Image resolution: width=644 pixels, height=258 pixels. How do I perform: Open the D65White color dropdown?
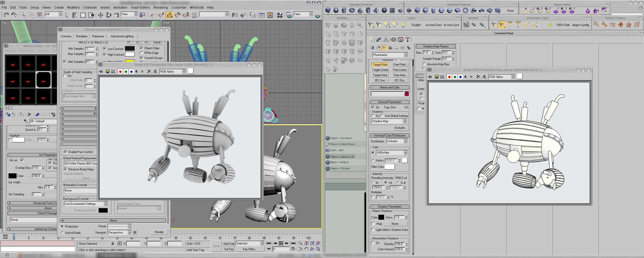click(392, 153)
